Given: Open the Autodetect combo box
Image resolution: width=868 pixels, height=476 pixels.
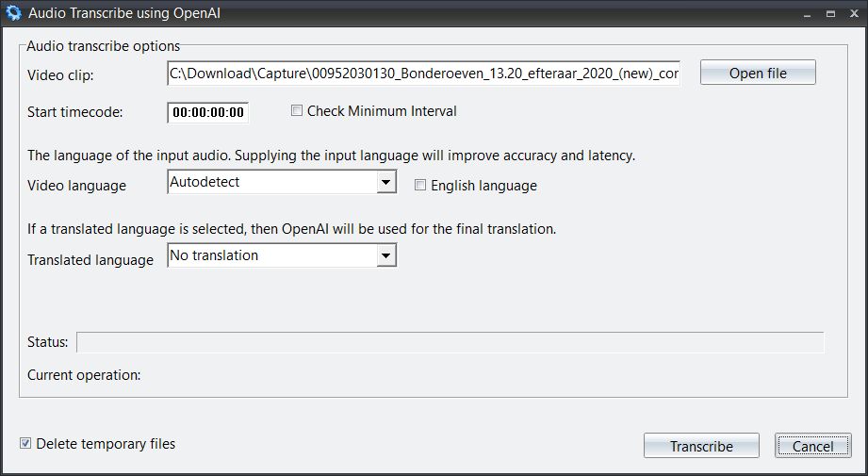Looking at the screenshot, I should point(282,182).
